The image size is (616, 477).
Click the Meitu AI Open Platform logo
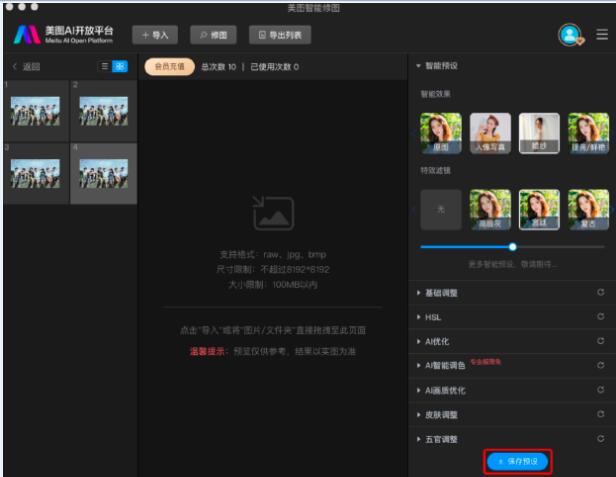click(x=64, y=35)
